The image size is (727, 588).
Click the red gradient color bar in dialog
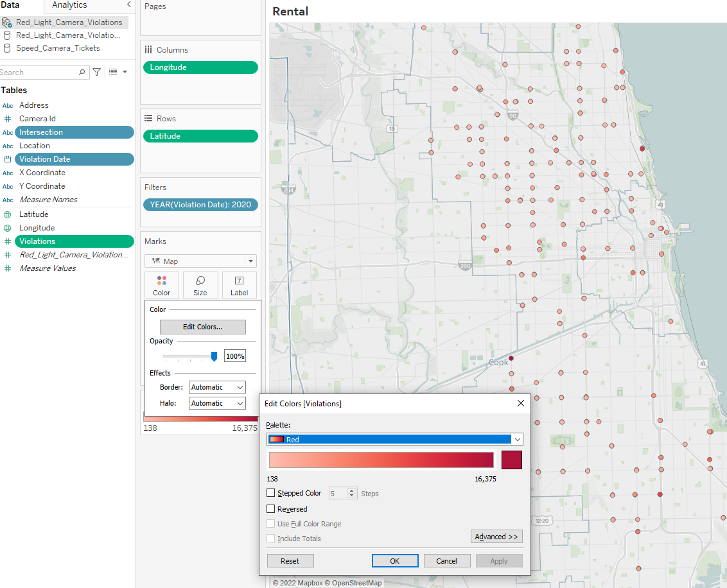(381, 460)
